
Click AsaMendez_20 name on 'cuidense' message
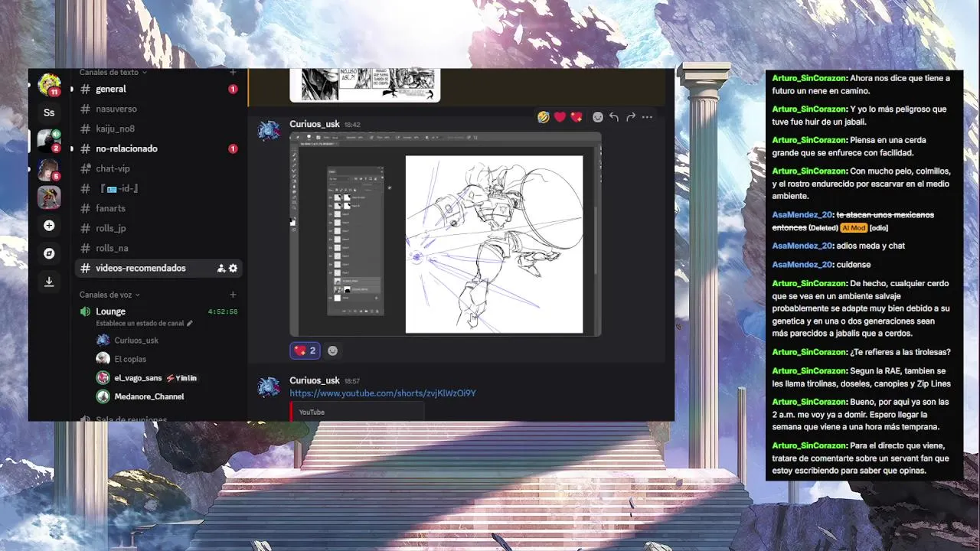[x=802, y=265]
